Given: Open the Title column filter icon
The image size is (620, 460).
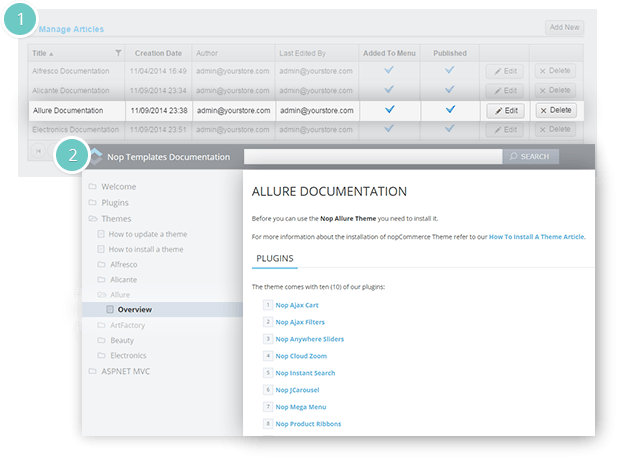Looking at the screenshot, I should [x=118, y=53].
